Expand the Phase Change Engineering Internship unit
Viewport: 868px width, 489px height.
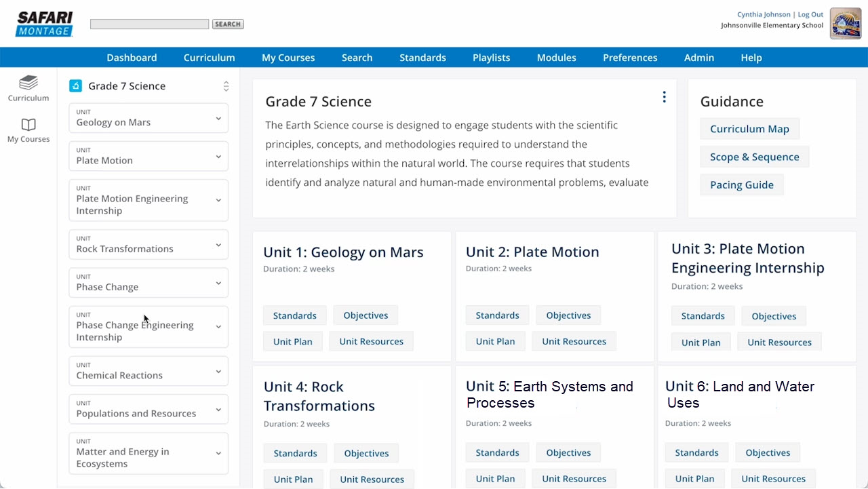(149, 326)
